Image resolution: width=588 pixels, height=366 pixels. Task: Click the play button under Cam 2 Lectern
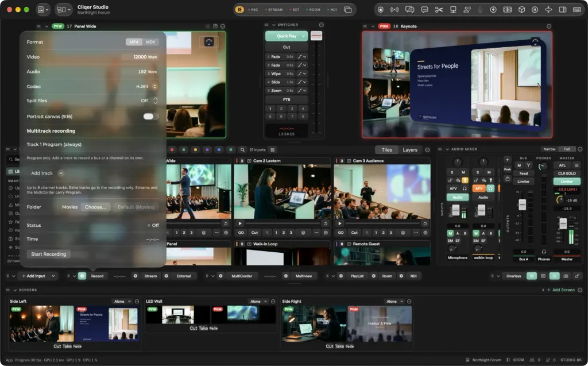[240, 224]
